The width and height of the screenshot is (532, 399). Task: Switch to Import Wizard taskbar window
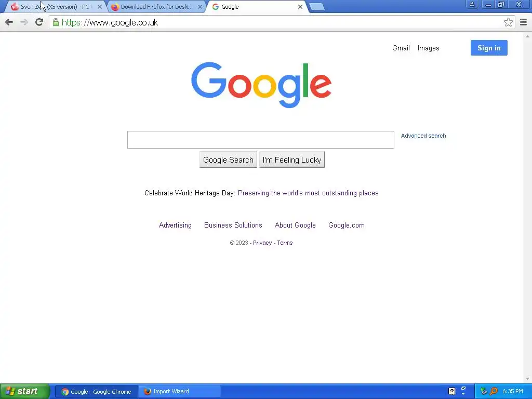[x=180, y=392]
